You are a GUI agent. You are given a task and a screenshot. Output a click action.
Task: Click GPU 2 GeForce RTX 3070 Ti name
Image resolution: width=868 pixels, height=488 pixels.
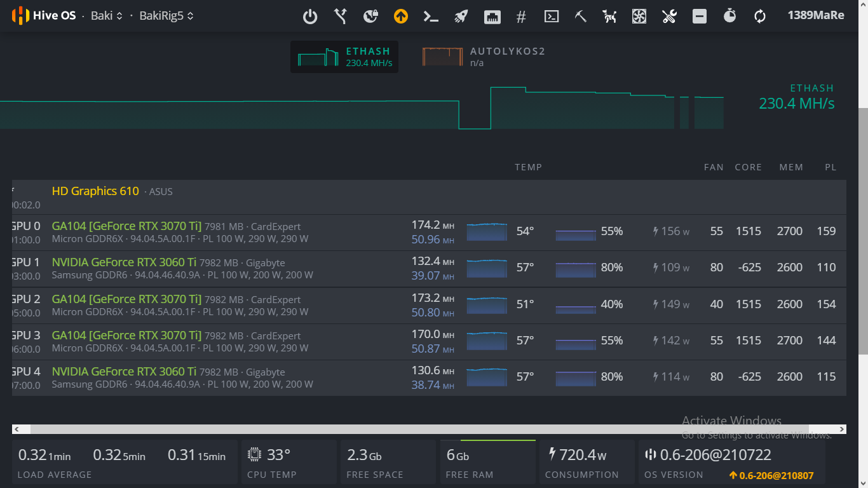pos(126,299)
